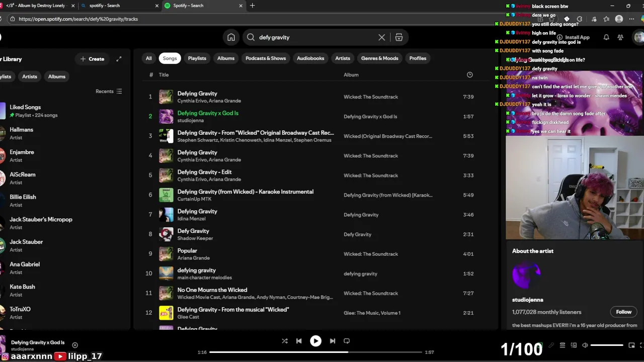This screenshot has height=362, width=644.
Task: Open Connect to a device
Action: click(574, 345)
